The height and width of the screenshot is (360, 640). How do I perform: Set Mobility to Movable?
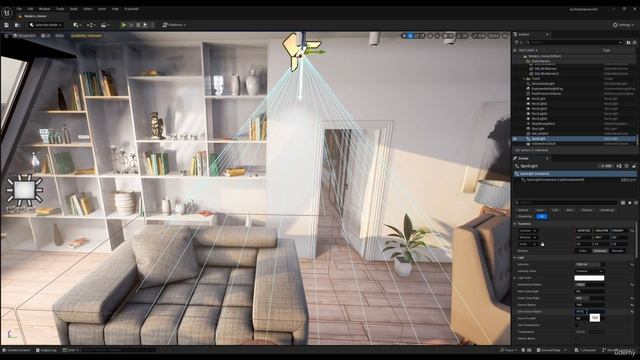tap(618, 251)
